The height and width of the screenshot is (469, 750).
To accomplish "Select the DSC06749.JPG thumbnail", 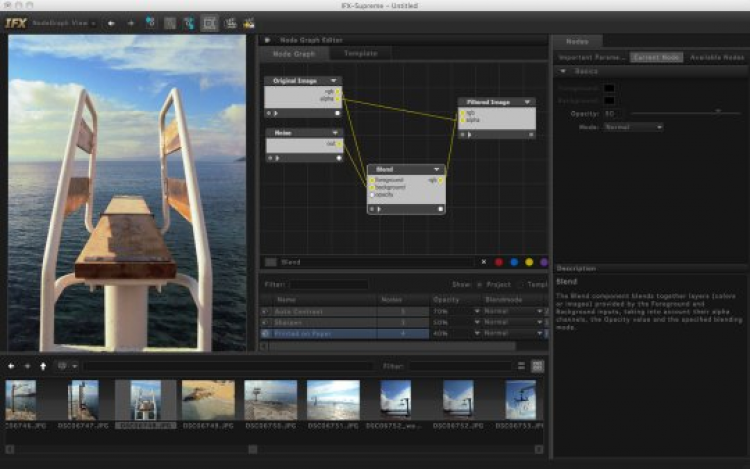I will [208, 400].
